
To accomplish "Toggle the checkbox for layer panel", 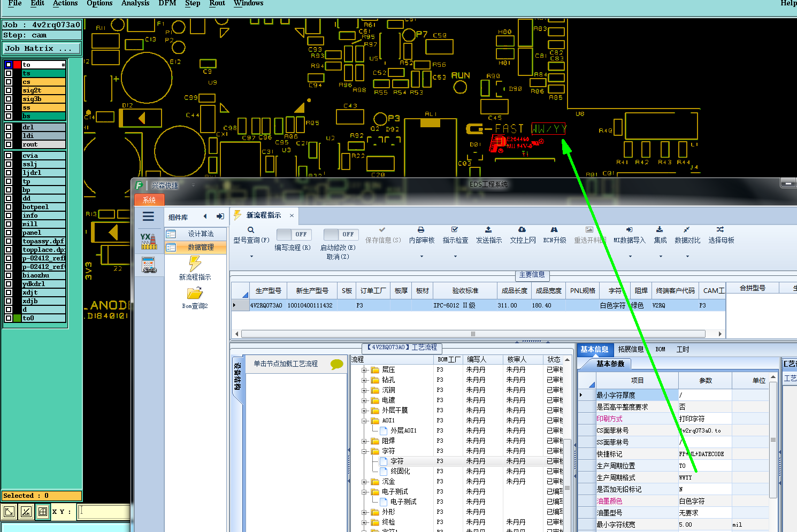I will (x=9, y=233).
